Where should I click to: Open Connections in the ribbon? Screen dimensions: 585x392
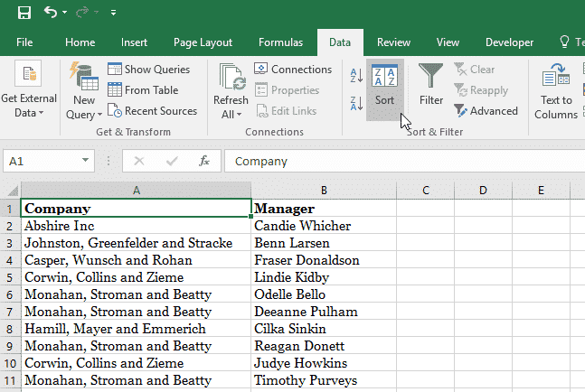click(x=293, y=69)
